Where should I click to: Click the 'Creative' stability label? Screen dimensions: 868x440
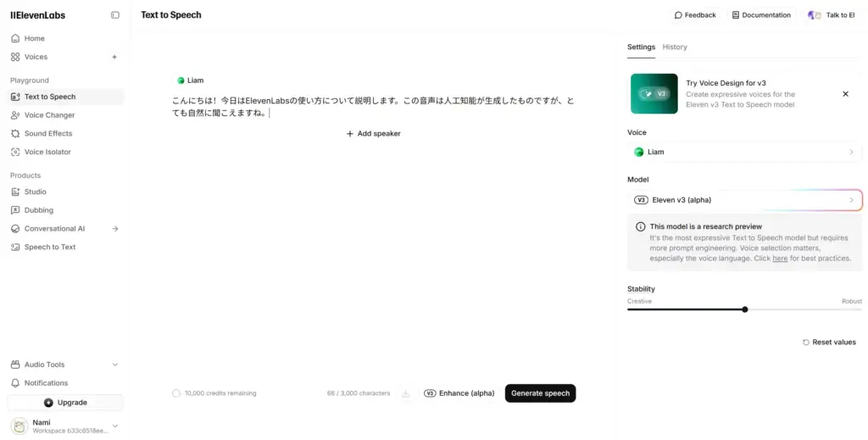(x=639, y=301)
